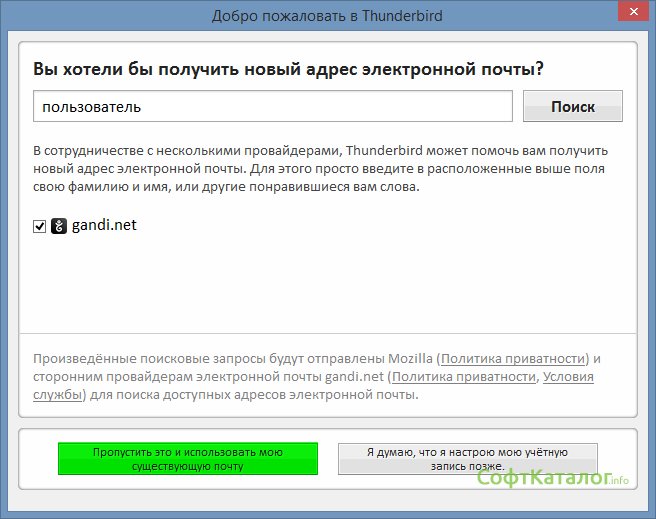Click "настрою мою учётную запись позже" button
Image resolution: width=656 pixels, height=519 pixels.
467,459
